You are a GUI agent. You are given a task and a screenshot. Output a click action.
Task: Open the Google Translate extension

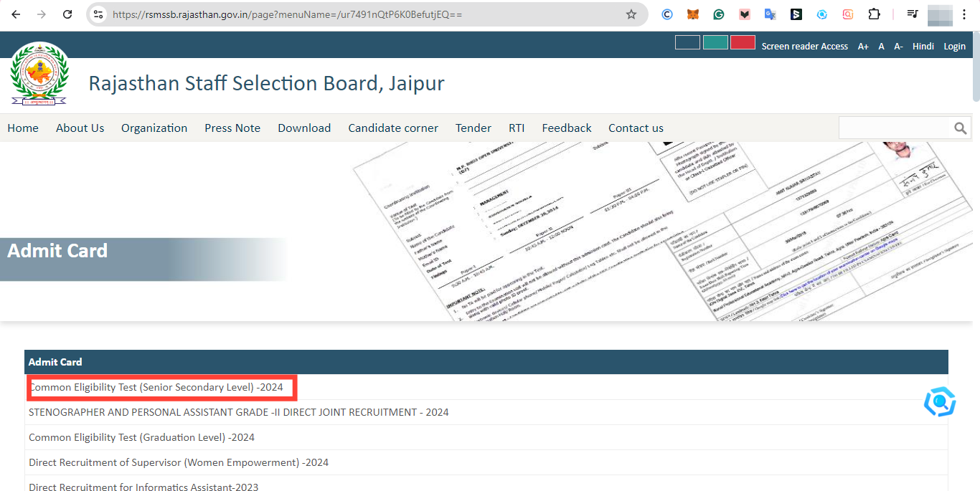click(x=771, y=14)
